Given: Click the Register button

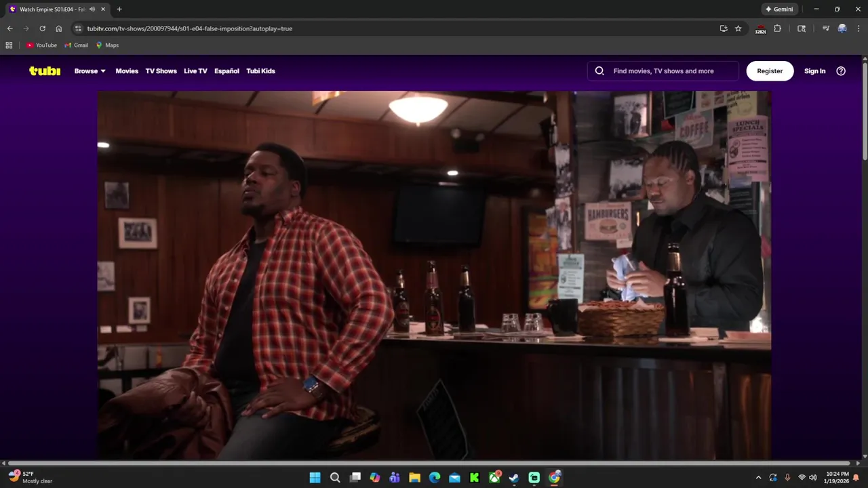Looking at the screenshot, I should [770, 70].
